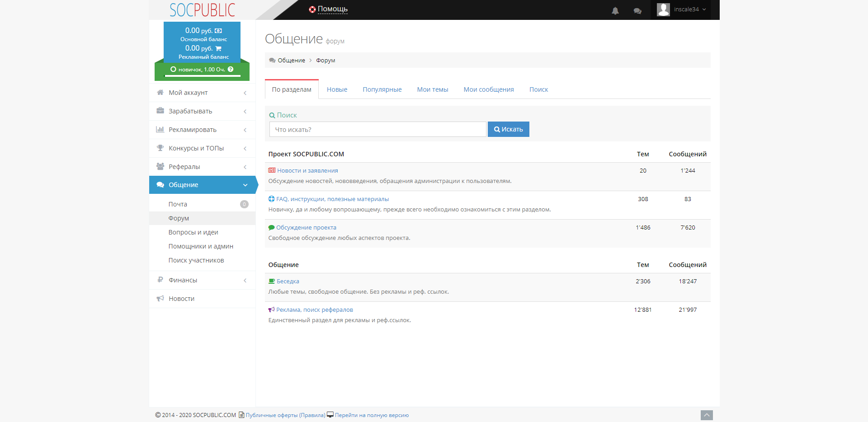868x422 pixels.
Task: Click the green bubble icon of Обсуждение проекта
Action: (271, 227)
